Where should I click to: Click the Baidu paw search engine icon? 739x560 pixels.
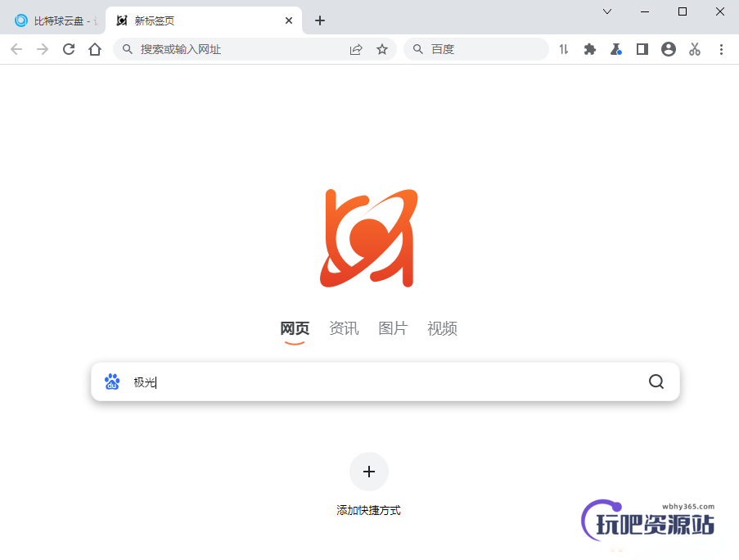click(x=112, y=382)
